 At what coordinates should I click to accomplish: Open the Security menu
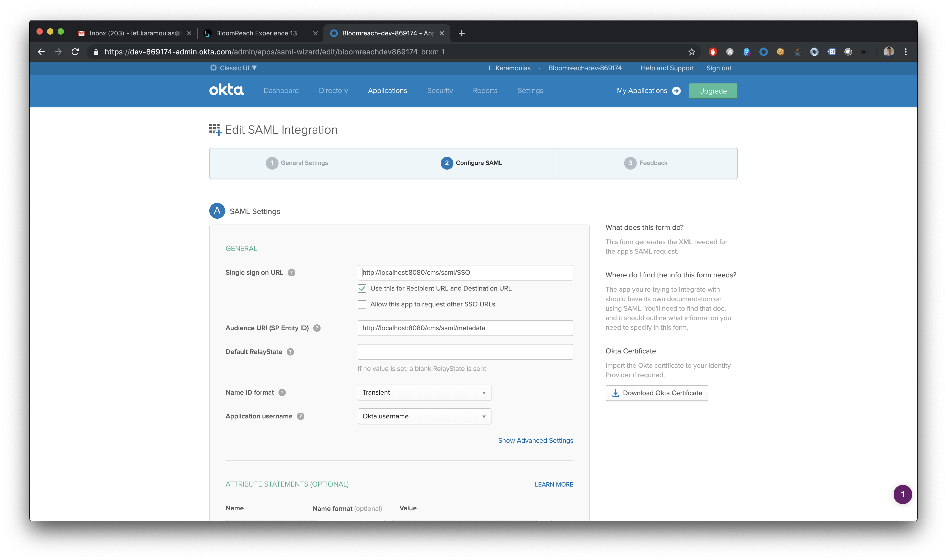click(440, 91)
